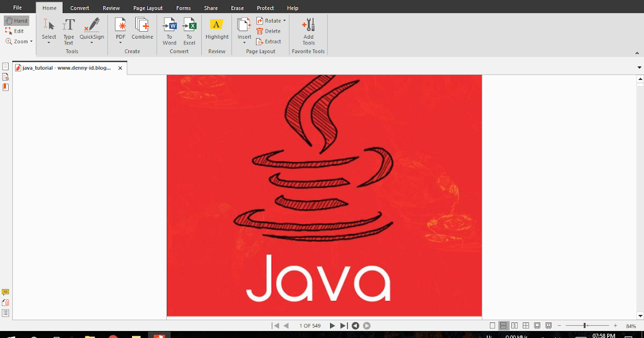This screenshot has width=644, height=338.
Task: Switch to the Edit tool
Action: click(x=15, y=31)
